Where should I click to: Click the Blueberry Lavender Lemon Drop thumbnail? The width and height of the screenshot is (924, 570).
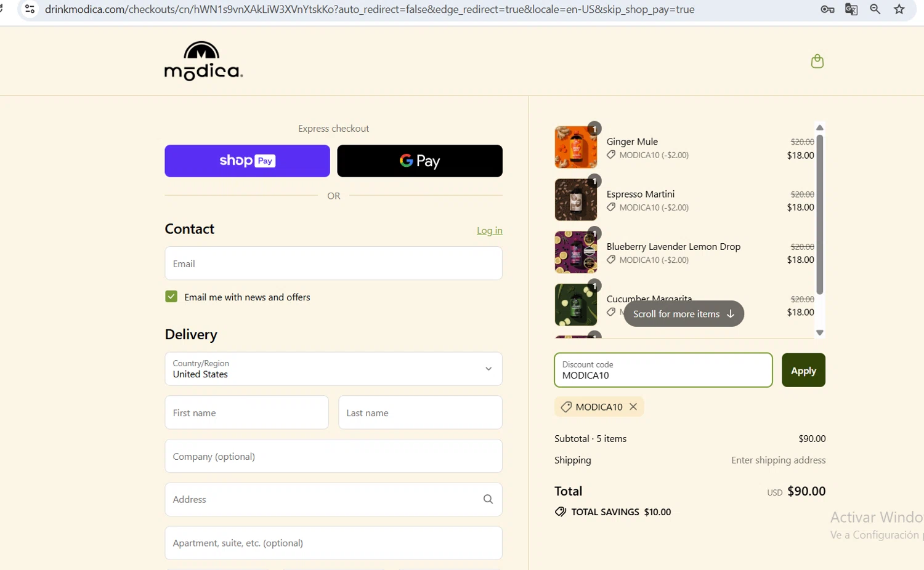[x=575, y=252]
